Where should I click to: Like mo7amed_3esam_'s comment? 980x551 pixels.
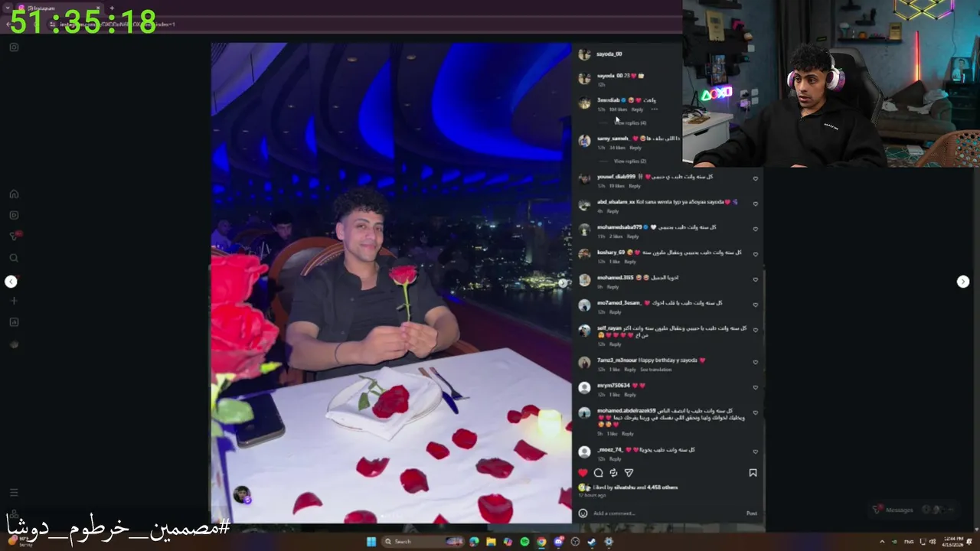click(755, 305)
